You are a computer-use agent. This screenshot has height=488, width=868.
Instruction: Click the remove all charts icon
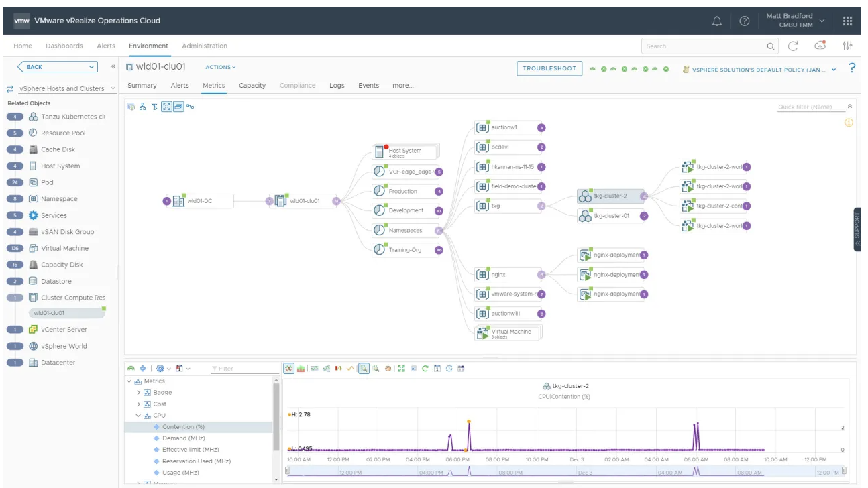[x=413, y=369]
